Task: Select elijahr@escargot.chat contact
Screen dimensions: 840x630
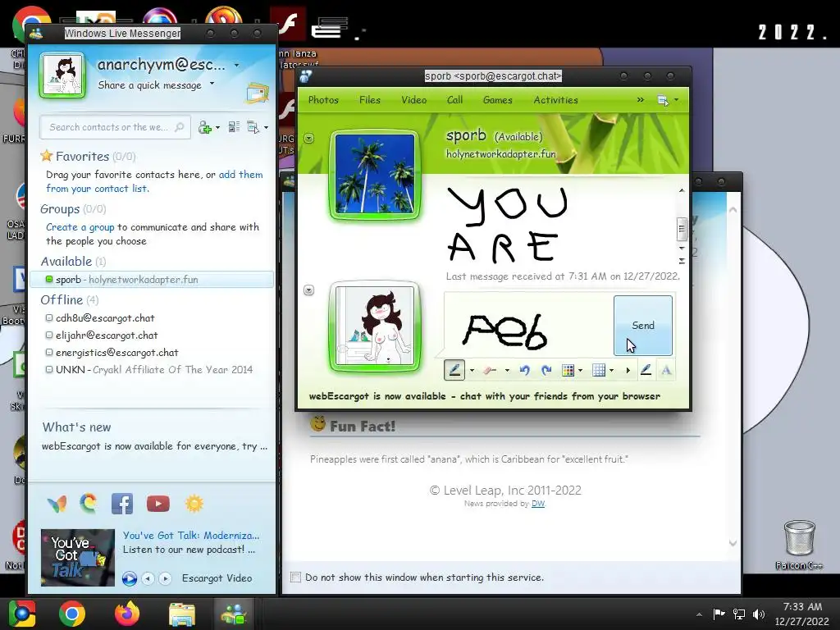Action: [x=107, y=336]
